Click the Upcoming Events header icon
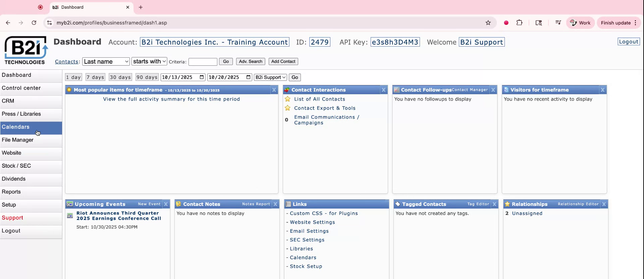Viewport: 644px width, 279px height. coord(70,204)
